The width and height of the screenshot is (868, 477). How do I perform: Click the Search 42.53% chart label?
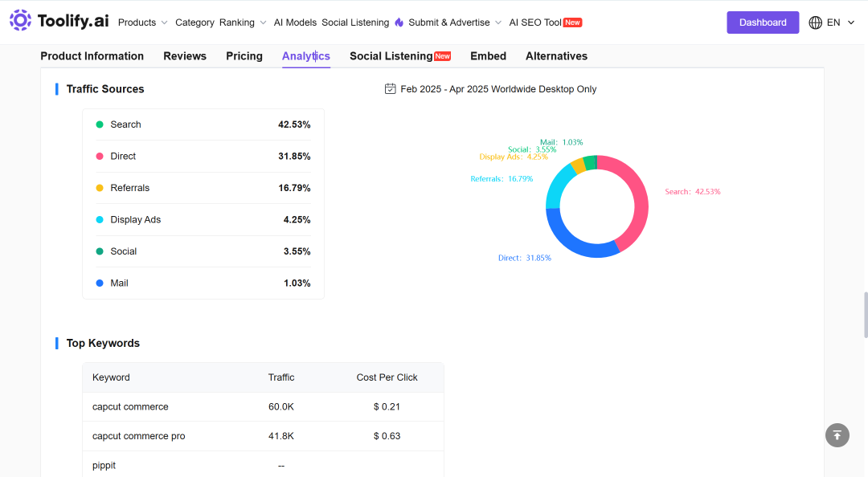(x=693, y=191)
